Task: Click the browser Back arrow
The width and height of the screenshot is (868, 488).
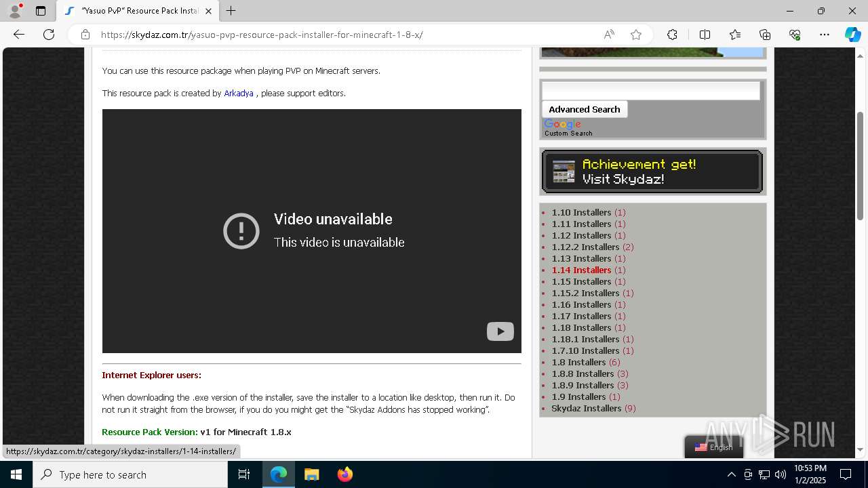Action: pos(19,35)
